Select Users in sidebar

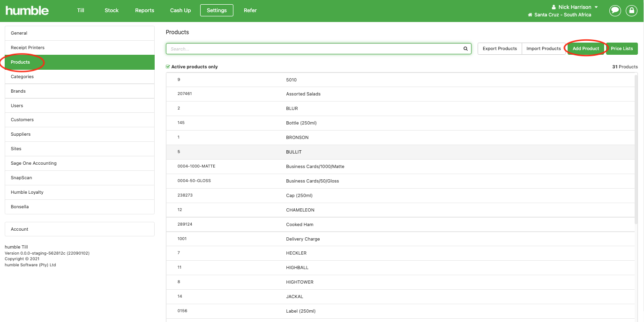point(80,106)
